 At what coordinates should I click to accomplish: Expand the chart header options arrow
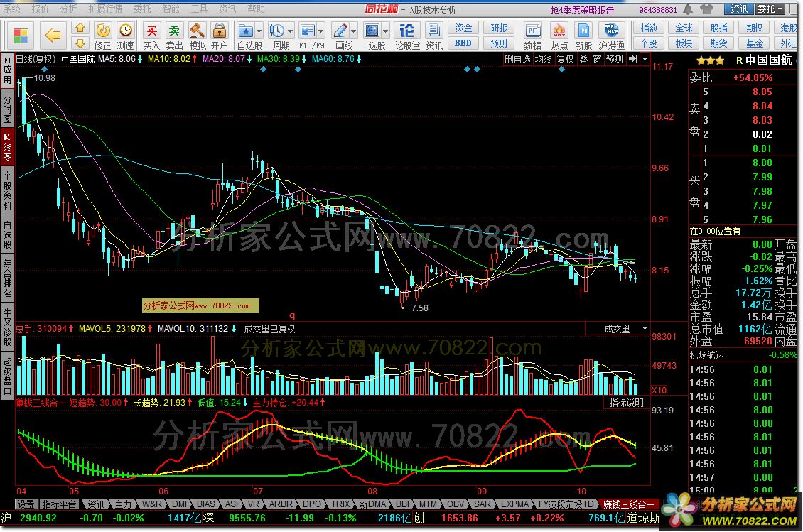tap(645, 59)
